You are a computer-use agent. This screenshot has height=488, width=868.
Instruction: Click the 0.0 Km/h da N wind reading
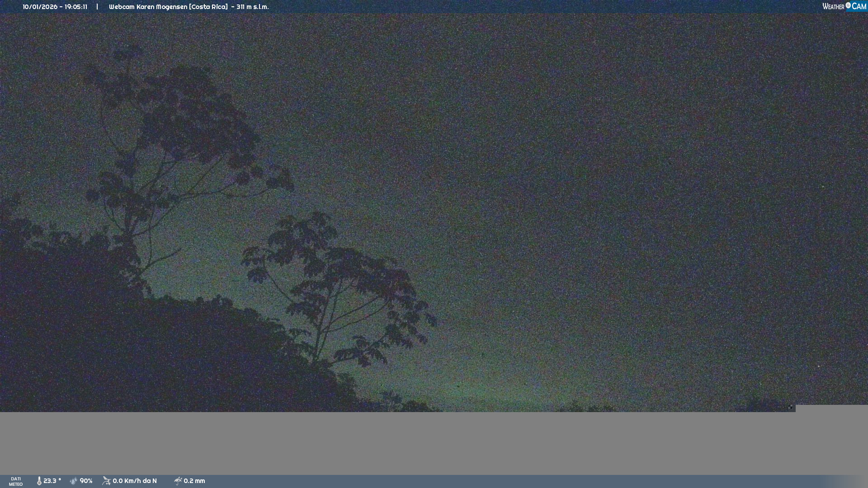tap(135, 481)
